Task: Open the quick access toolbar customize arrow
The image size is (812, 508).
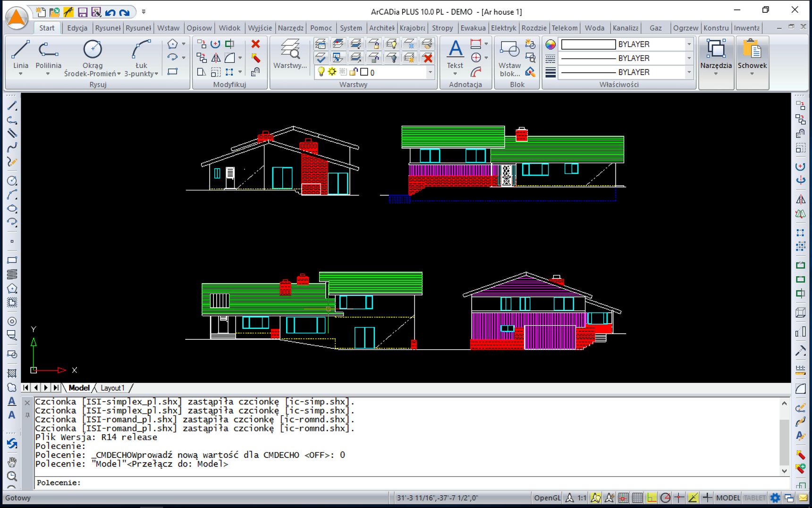Action: point(144,12)
